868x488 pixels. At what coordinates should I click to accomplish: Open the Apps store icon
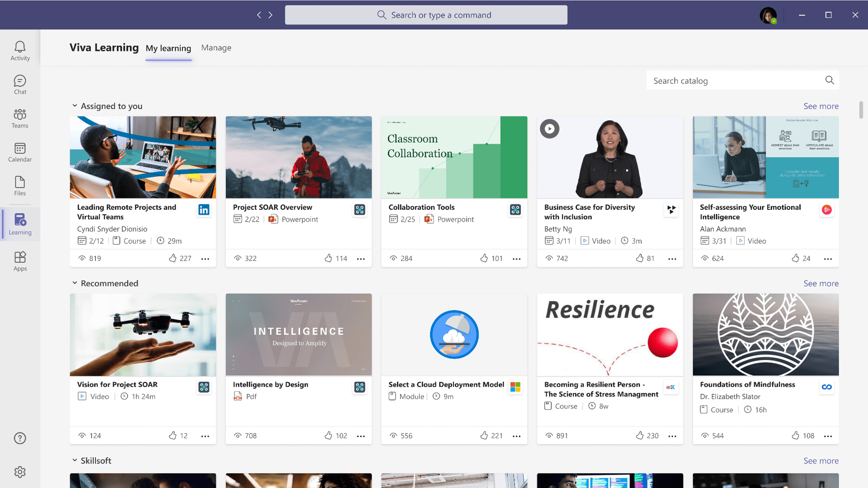(x=20, y=261)
